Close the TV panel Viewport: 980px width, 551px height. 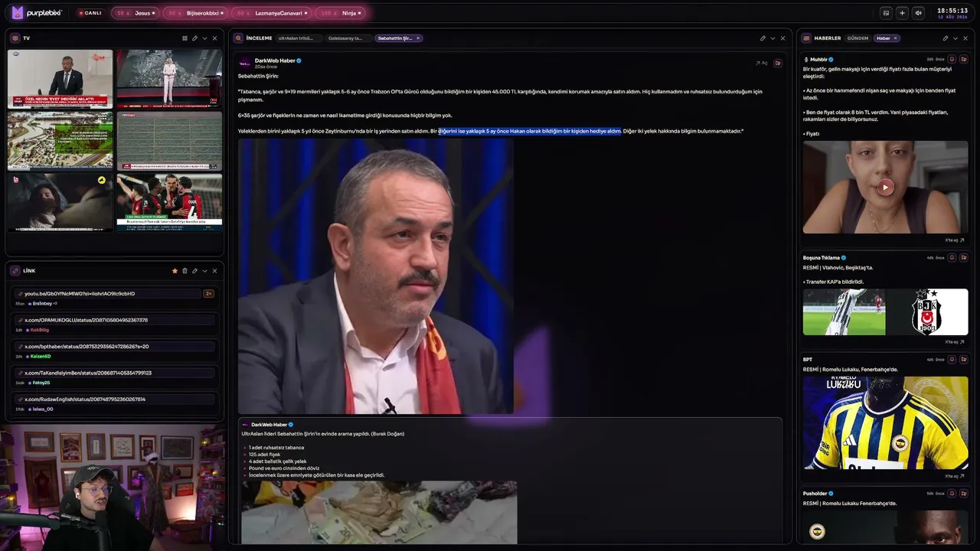(x=214, y=38)
